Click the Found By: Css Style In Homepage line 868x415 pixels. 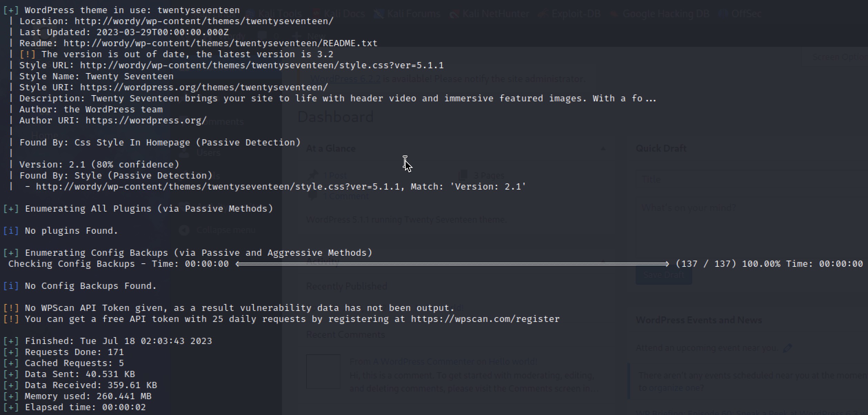point(160,143)
